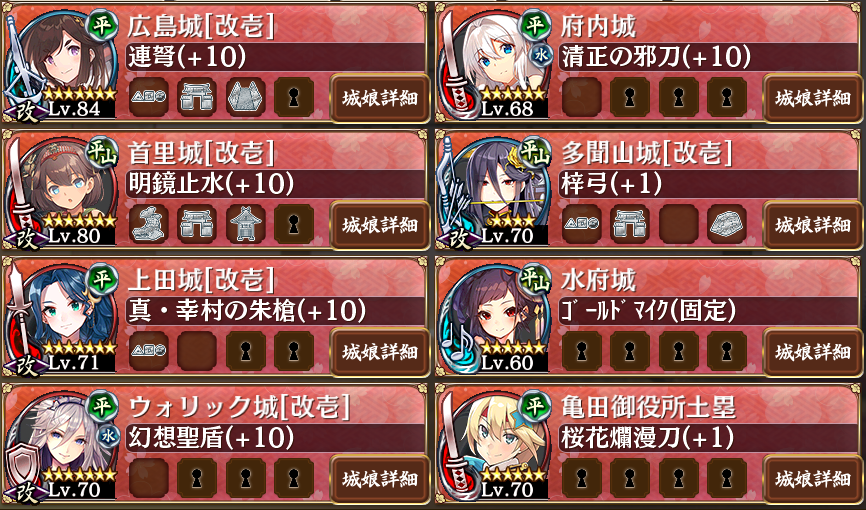Select 首里城[改壱] character portrait
866x510 pixels.
pyautogui.click(x=60, y=190)
